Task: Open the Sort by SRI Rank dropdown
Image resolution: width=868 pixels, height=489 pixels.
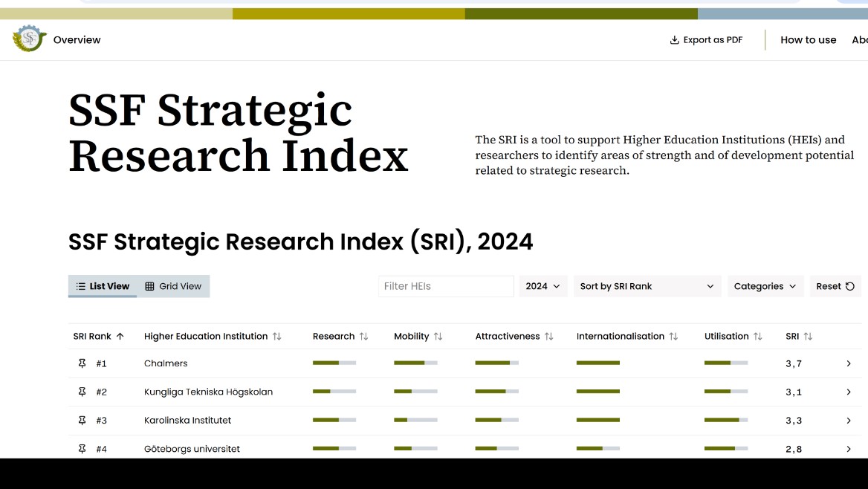Action: (x=647, y=286)
